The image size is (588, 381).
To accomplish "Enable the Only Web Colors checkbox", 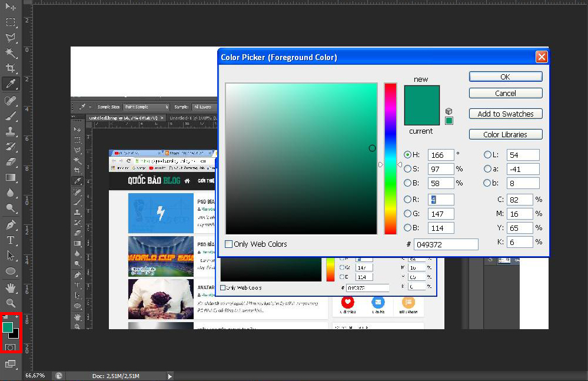I will pos(229,244).
